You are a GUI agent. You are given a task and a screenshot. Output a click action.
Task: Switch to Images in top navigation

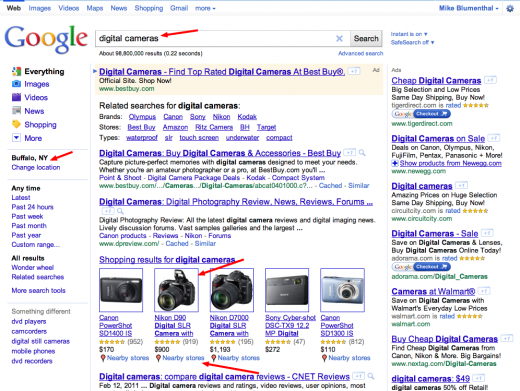coord(40,8)
